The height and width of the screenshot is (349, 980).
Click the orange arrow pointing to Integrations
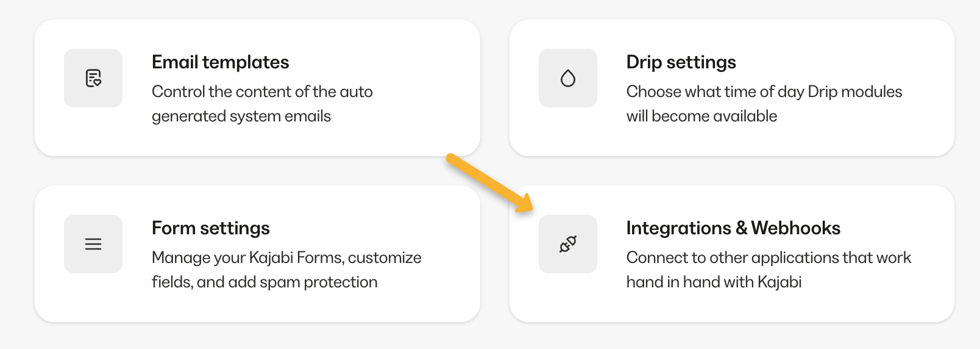click(x=489, y=182)
